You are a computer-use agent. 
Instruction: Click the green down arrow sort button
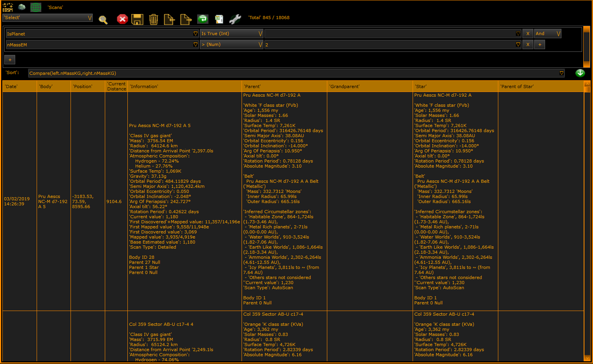pyautogui.click(x=580, y=73)
